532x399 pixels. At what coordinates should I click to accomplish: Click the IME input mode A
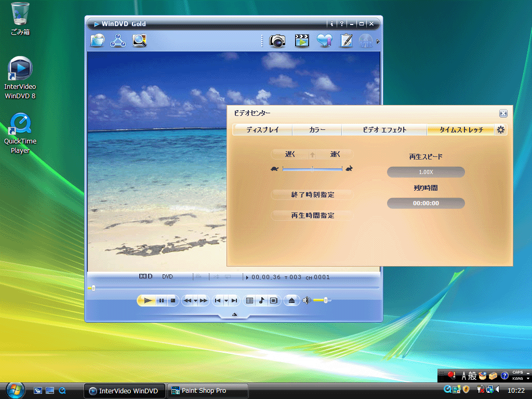tap(463, 376)
